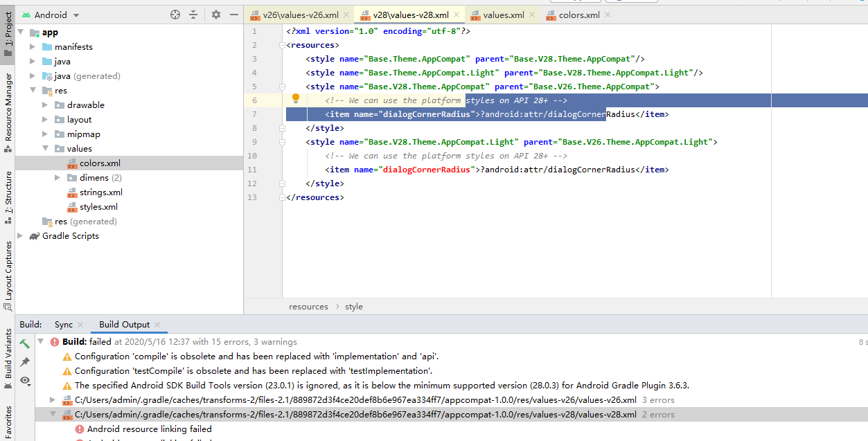Open the Project panel settings gear

[216, 15]
